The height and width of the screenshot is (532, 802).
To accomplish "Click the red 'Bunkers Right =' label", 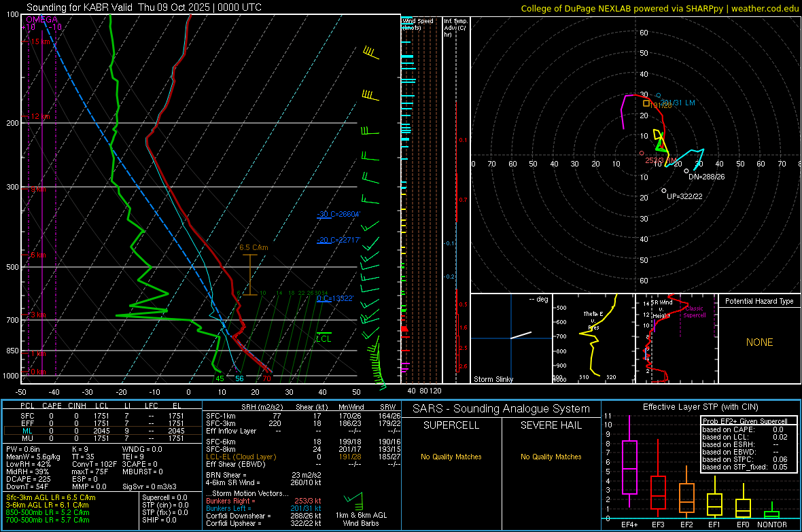I will pos(230,501).
